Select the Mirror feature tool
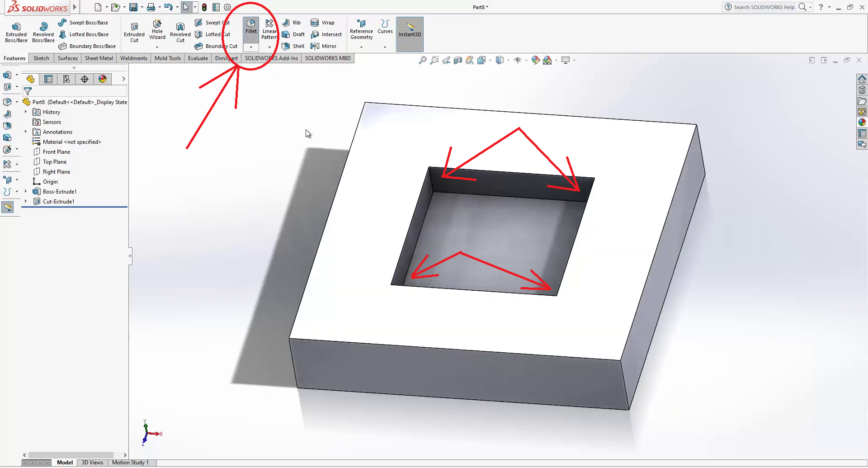 point(323,46)
